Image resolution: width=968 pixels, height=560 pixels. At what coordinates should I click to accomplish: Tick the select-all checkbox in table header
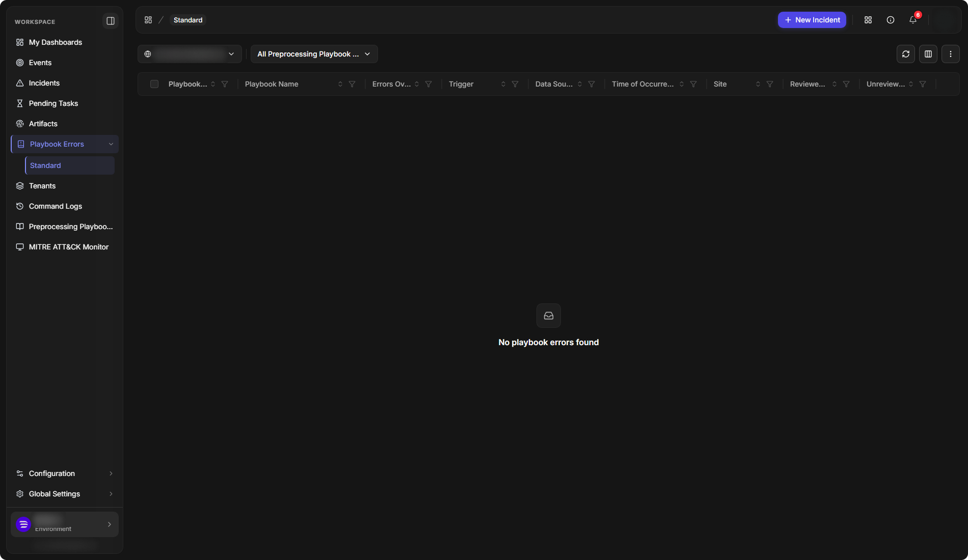pos(154,84)
